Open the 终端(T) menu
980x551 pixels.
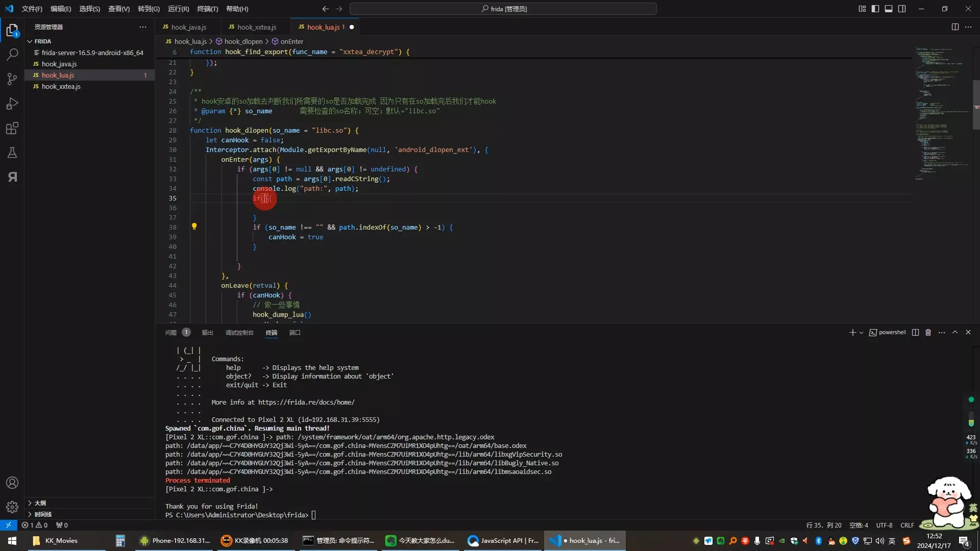click(207, 9)
